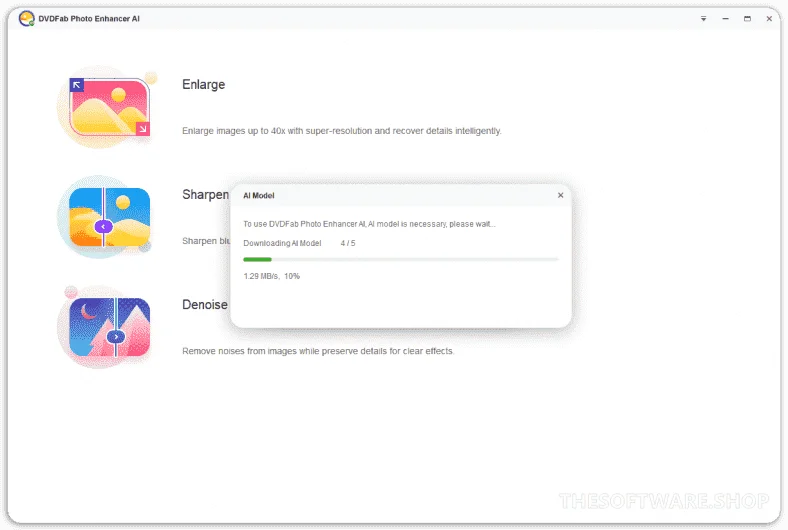Click the 'AI Model' dialog title
The width and height of the screenshot is (788, 530).
click(x=259, y=195)
